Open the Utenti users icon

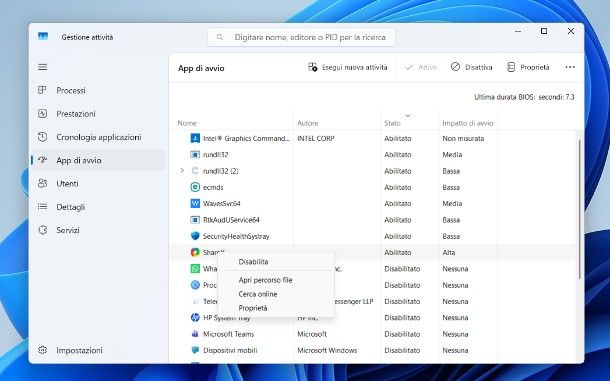pos(42,183)
